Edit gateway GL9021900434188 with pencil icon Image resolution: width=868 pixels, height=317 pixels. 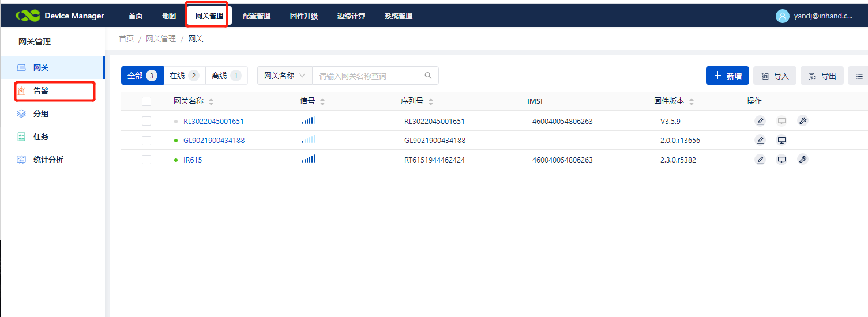pos(760,141)
